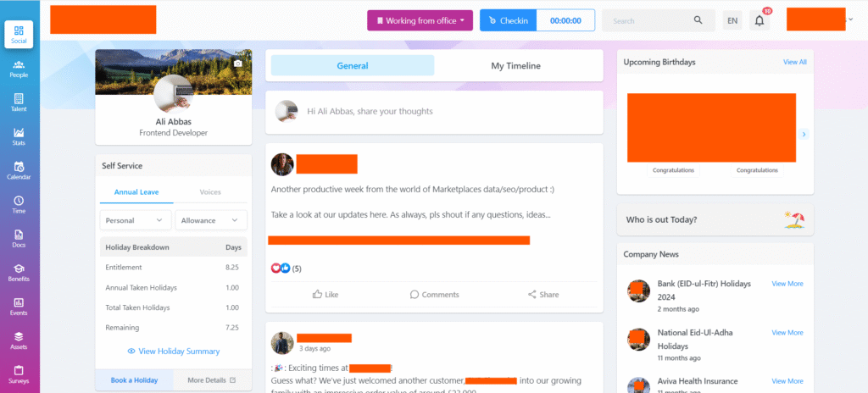Viewport: 868px width, 393px height.
Task: Select the Voices tab
Action: (210, 192)
